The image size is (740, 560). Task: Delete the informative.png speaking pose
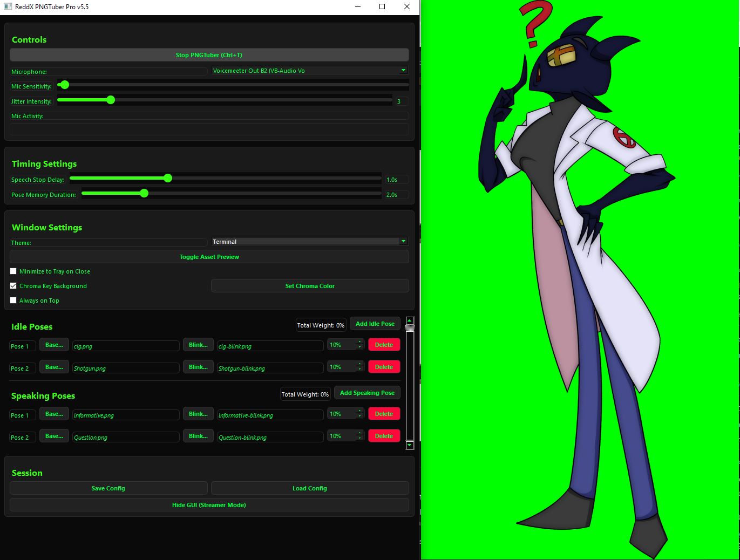point(384,414)
